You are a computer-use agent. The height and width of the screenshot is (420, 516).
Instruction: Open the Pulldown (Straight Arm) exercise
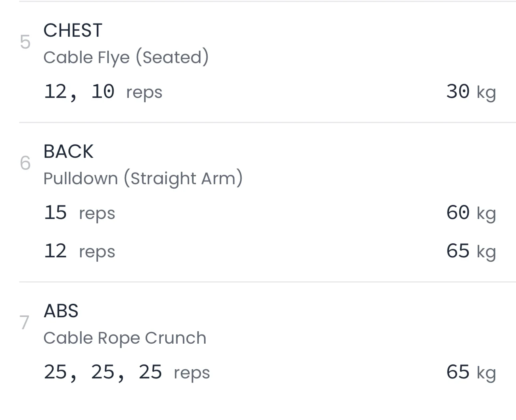(143, 178)
